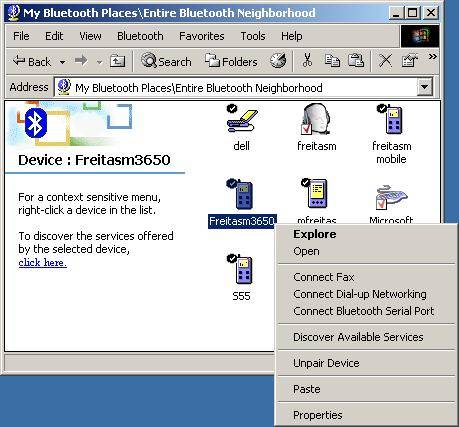Open the View menu
The width and height of the screenshot is (459, 427).
[x=90, y=36]
